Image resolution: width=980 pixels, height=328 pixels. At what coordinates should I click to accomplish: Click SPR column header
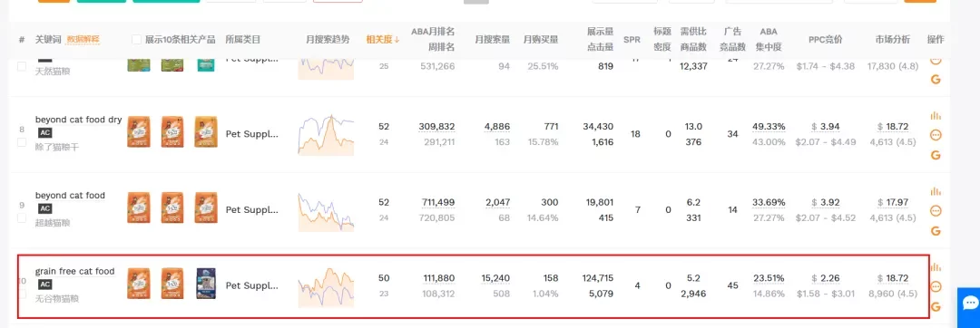[x=632, y=39]
